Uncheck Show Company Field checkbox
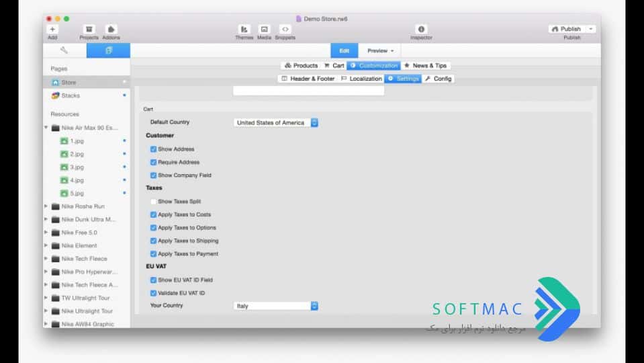Image resolution: width=644 pixels, height=363 pixels. tap(153, 175)
